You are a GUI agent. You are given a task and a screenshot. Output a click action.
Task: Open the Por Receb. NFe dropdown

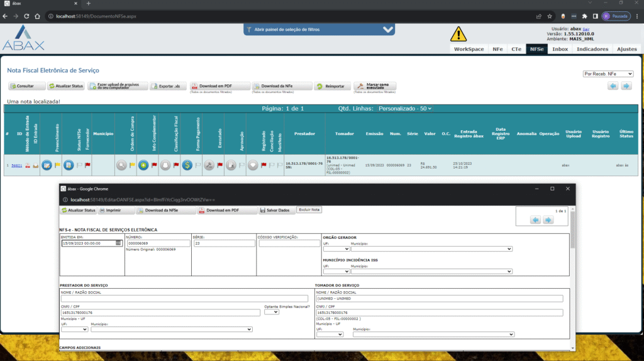point(608,74)
